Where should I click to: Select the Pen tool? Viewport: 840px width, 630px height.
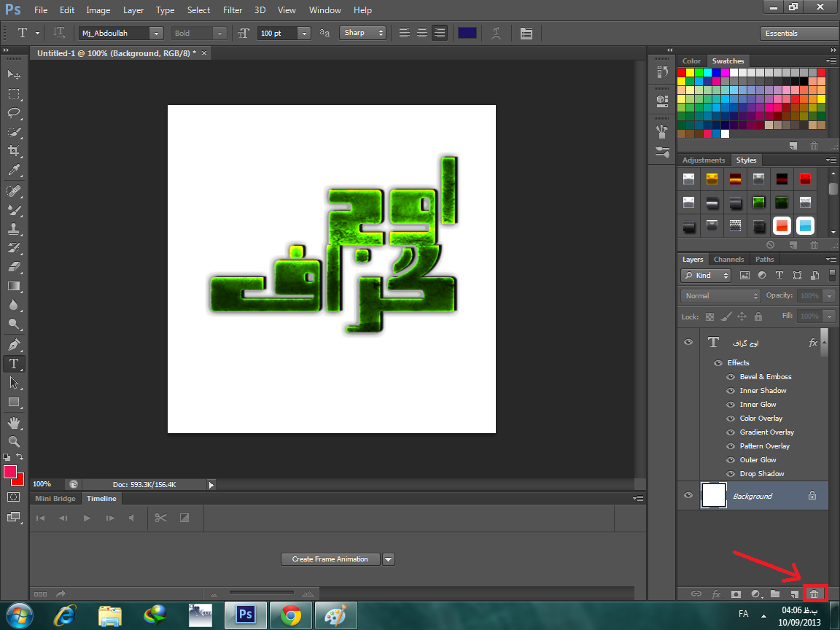click(14, 344)
